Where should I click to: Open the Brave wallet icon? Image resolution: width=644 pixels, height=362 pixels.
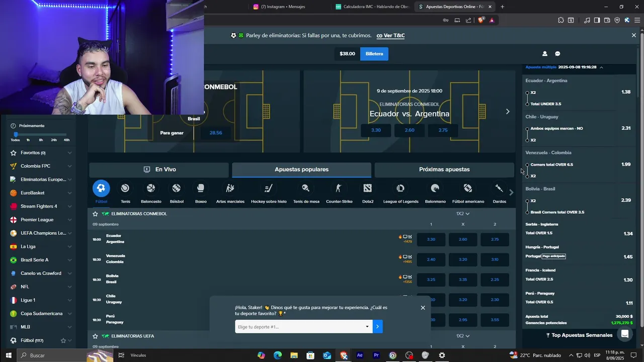pyautogui.click(x=607, y=20)
